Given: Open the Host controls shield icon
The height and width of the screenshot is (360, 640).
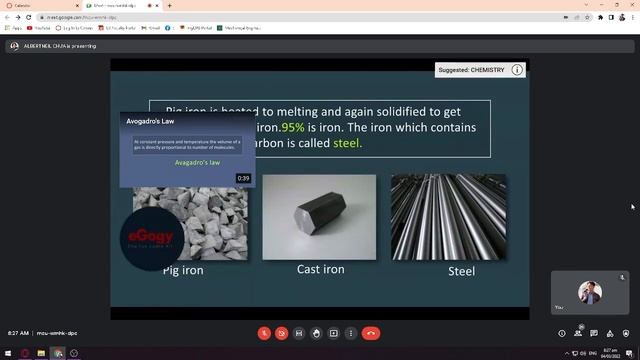Looking at the screenshot, I should [x=626, y=333].
